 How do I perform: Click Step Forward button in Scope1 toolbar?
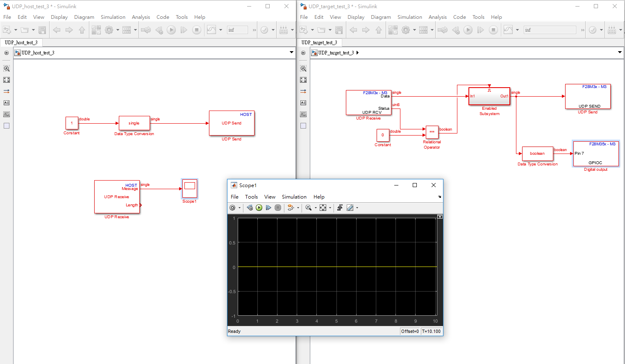tap(268, 208)
